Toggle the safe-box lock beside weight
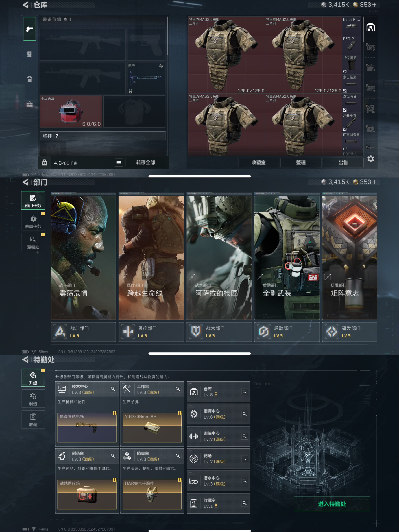The width and height of the screenshot is (399, 532). click(x=45, y=163)
